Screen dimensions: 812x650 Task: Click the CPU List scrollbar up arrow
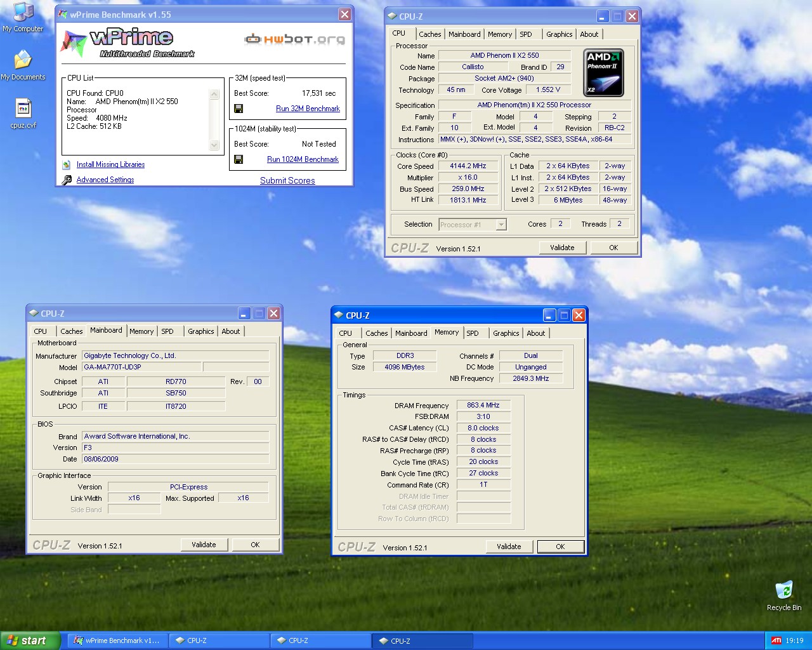click(x=214, y=95)
